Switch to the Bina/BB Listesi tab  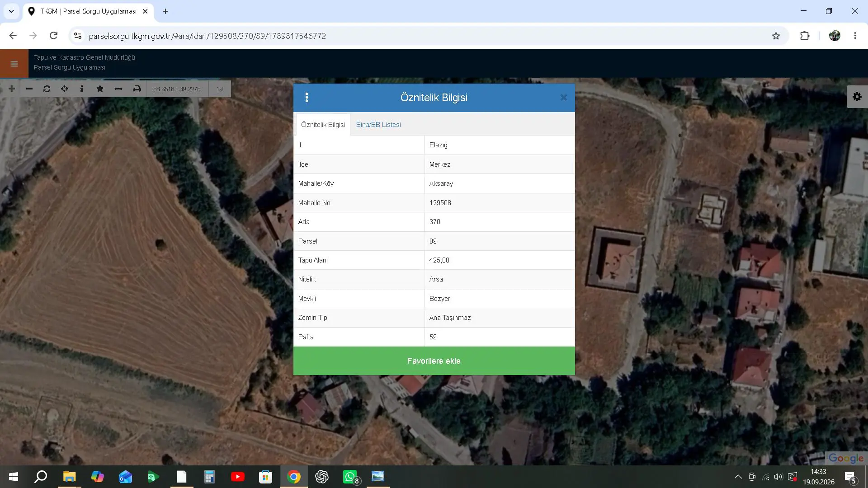point(378,125)
